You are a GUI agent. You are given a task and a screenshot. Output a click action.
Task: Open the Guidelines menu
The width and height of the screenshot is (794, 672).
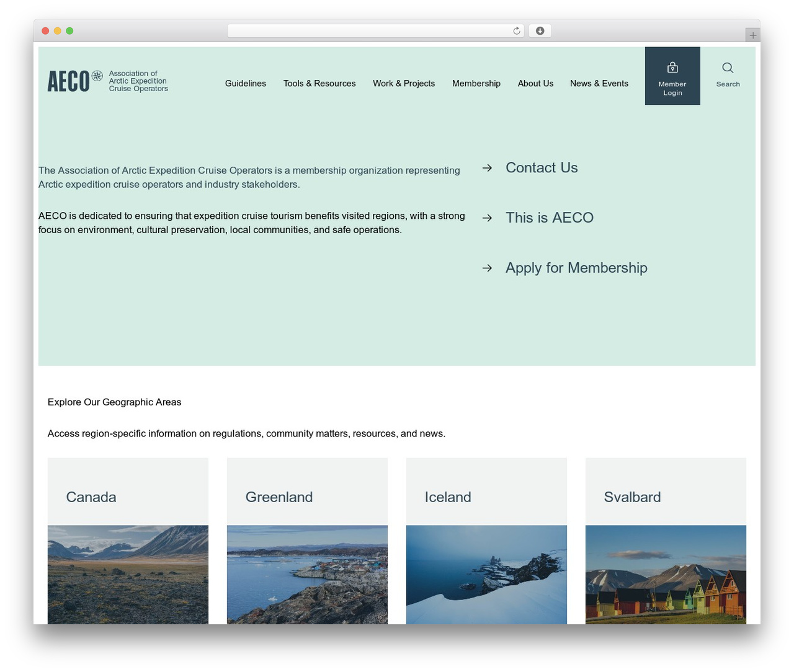(246, 84)
